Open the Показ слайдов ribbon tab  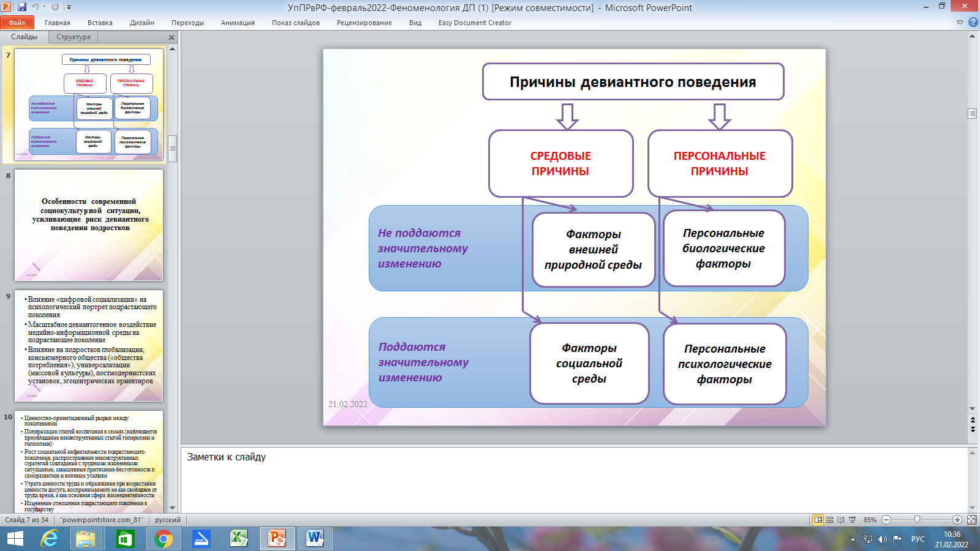pyautogui.click(x=296, y=23)
